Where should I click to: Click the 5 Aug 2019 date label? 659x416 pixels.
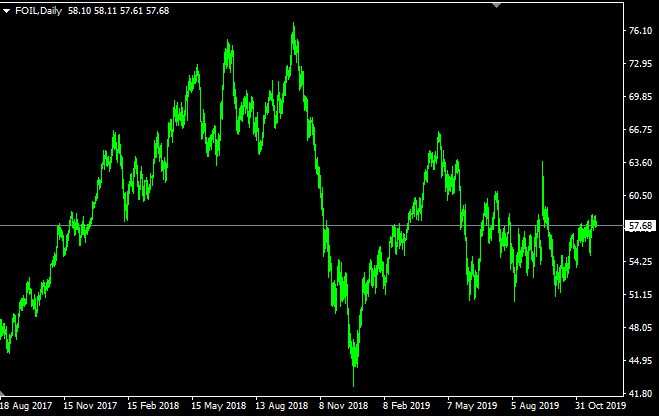click(x=535, y=406)
